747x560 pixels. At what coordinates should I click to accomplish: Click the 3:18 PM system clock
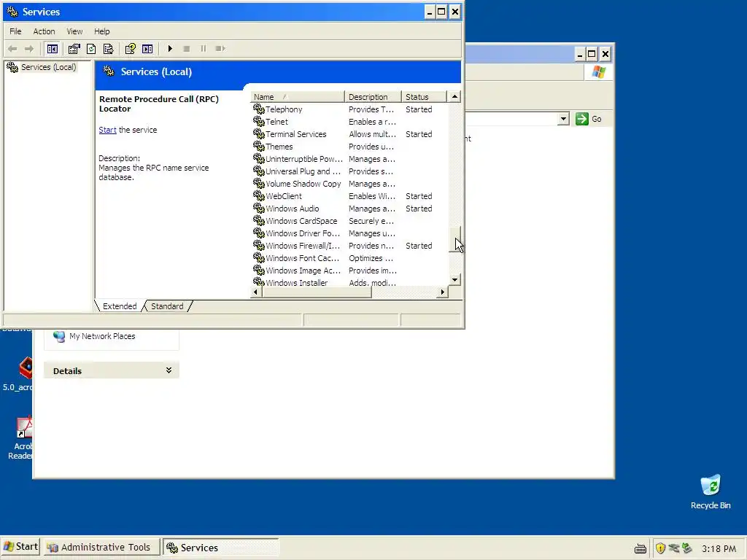(719, 548)
